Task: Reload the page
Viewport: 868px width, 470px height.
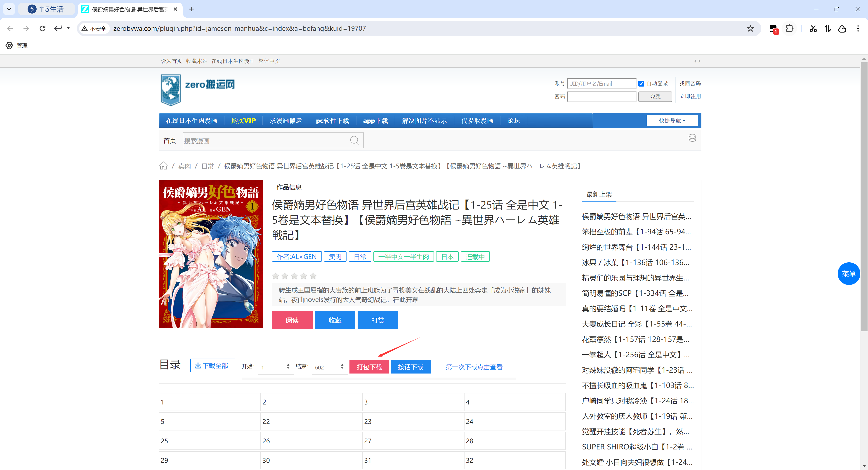Action: (42, 28)
